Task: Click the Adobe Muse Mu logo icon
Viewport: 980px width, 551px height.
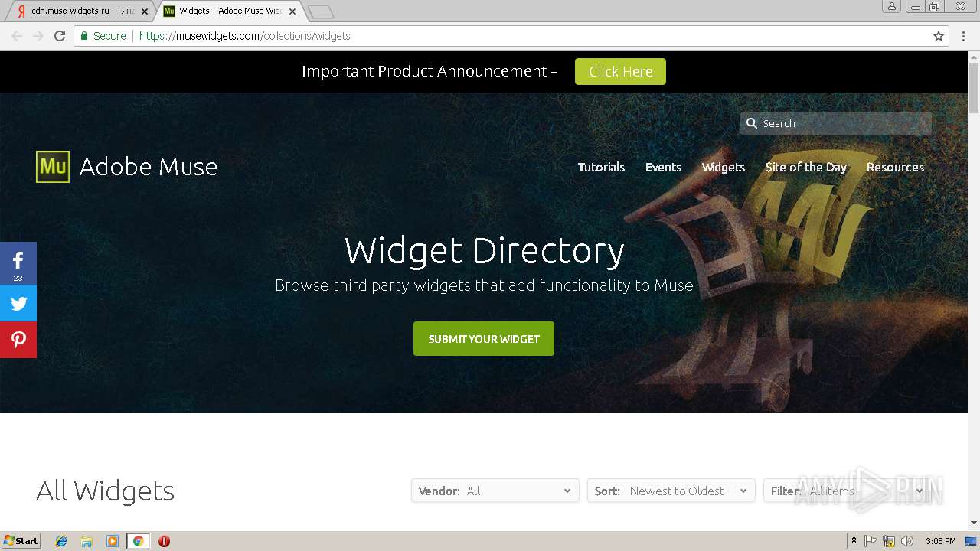Action: (x=53, y=167)
